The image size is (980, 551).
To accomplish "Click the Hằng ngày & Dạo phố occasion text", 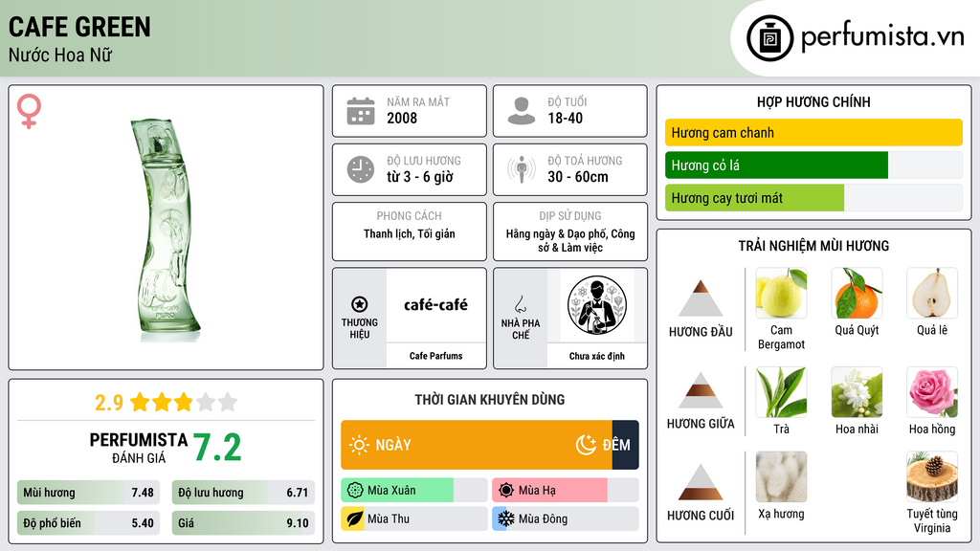I will click(x=570, y=240).
